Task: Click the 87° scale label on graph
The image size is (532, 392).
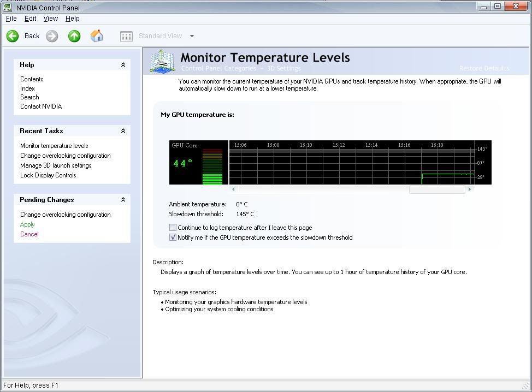Action: tap(481, 163)
